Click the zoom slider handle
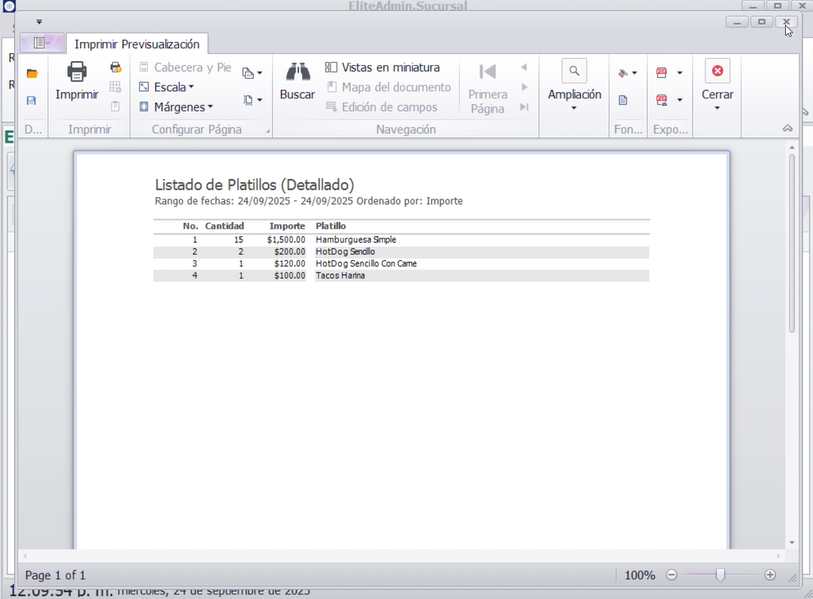813x599 pixels. pos(720,575)
